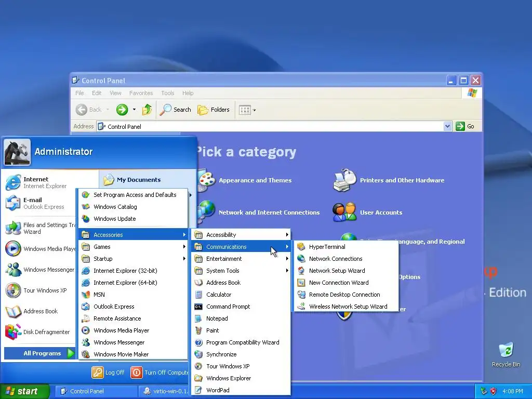Open Appearance and Themes category
This screenshot has height=399, width=532.
tap(245, 180)
